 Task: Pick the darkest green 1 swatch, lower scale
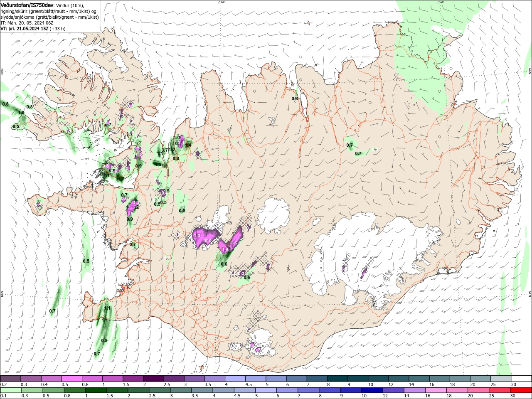point(96,390)
